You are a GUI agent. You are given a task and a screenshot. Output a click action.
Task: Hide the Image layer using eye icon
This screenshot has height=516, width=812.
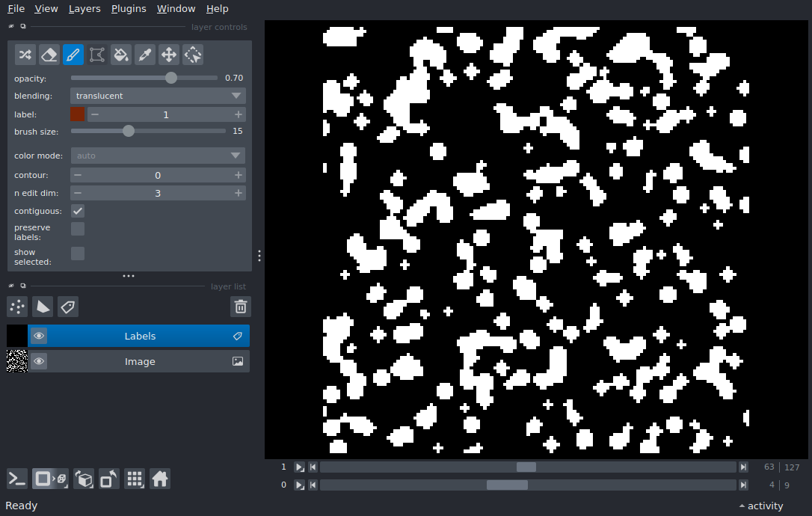pos(39,361)
